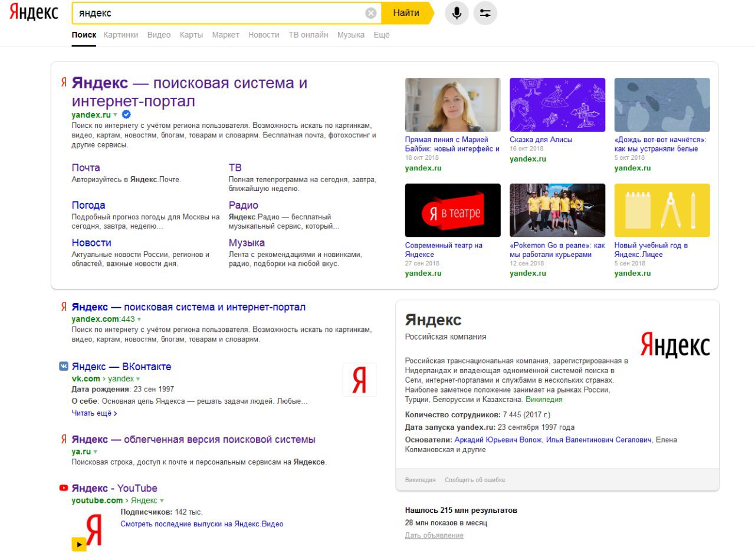The height and width of the screenshot is (560, 755).
Task: Open yellow notebook and compass thumbnail
Action: [662, 210]
